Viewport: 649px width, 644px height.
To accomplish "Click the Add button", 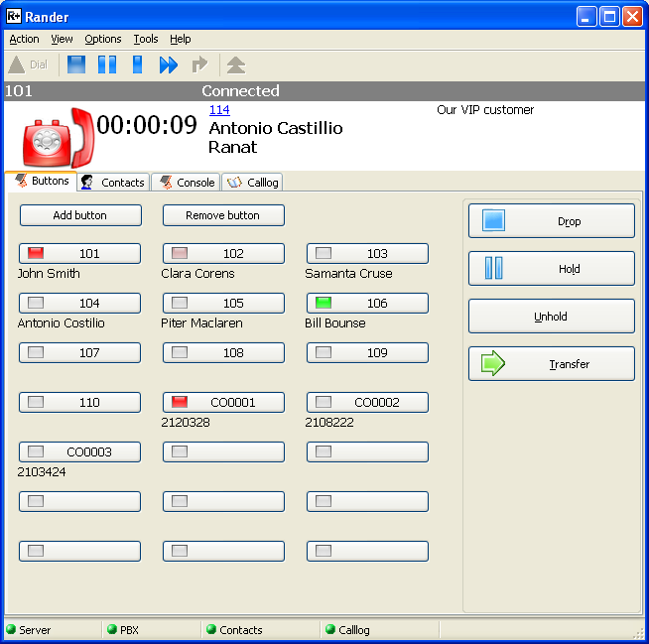I will [80, 215].
